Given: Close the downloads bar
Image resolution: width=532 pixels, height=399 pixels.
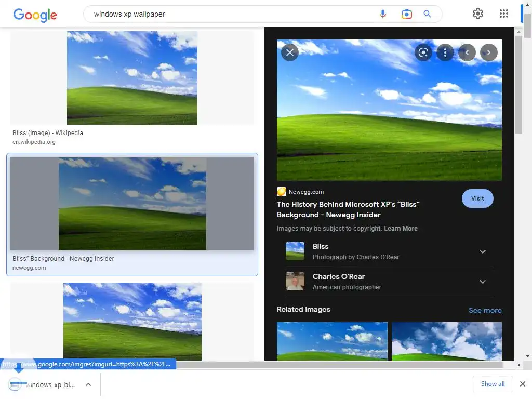Looking at the screenshot, I should pos(523,384).
